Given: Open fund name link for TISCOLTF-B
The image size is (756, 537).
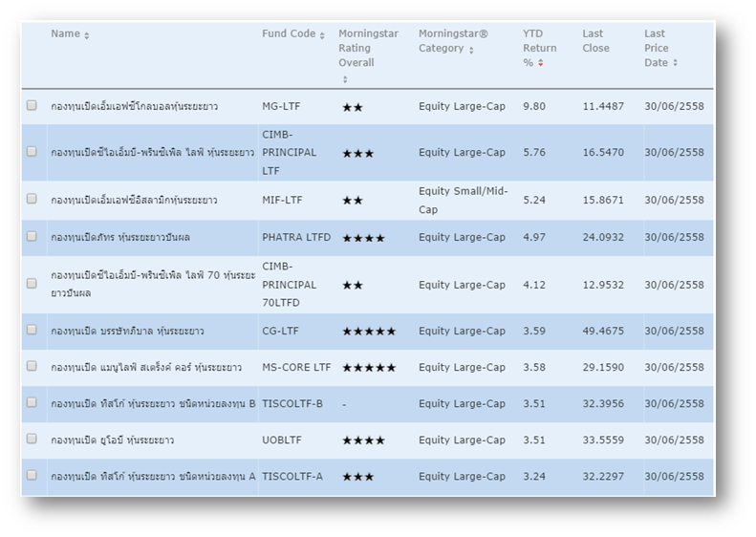Looking at the screenshot, I should [x=153, y=404].
